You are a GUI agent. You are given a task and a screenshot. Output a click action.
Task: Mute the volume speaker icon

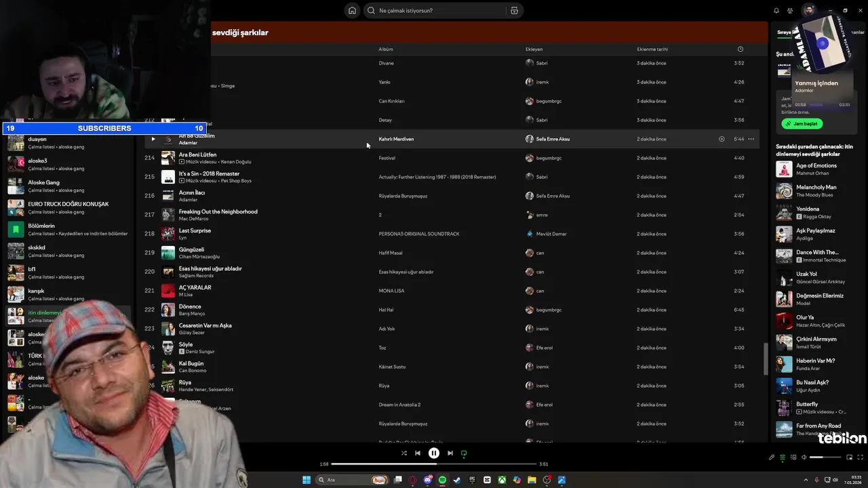point(804,457)
